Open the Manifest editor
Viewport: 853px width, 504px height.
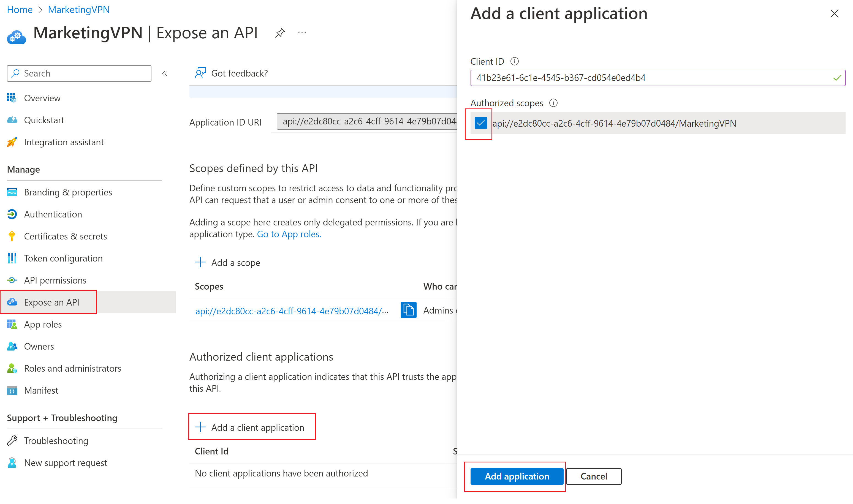coord(41,391)
